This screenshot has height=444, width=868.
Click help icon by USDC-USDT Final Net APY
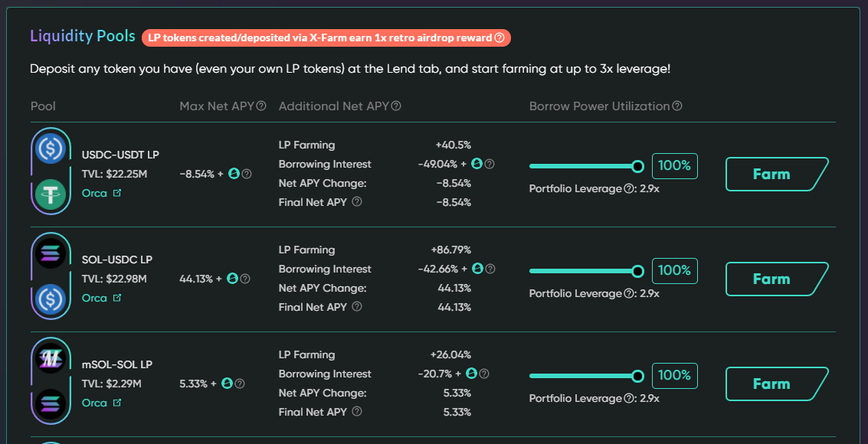(x=357, y=202)
